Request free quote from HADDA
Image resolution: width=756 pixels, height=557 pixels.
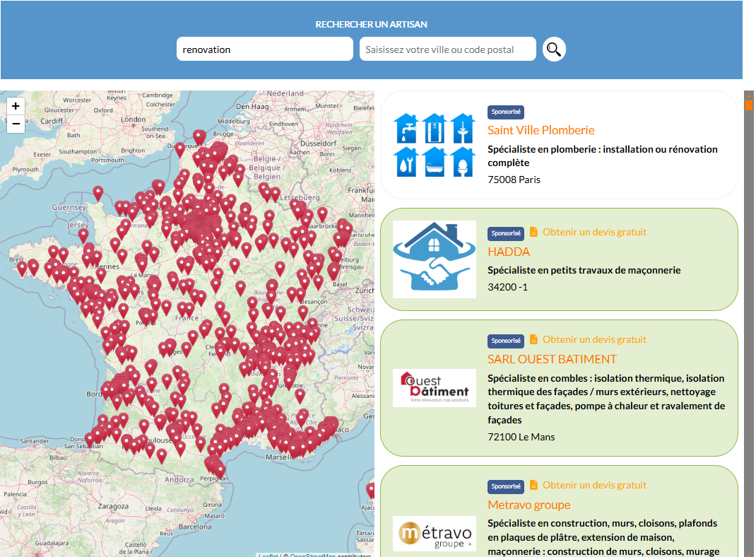tap(594, 232)
